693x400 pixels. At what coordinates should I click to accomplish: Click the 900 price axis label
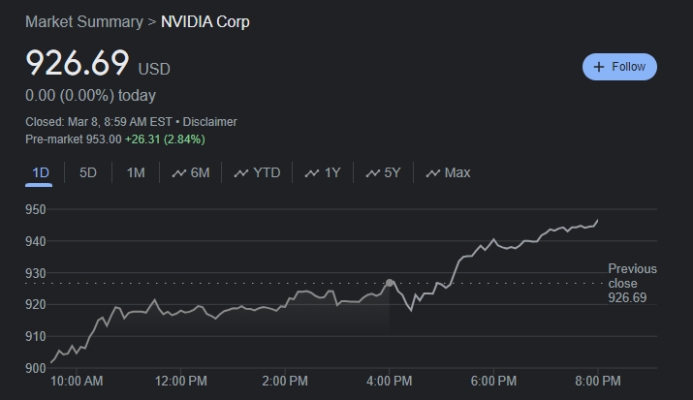click(x=36, y=368)
